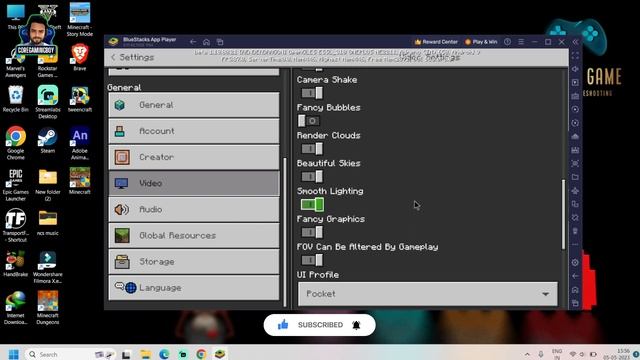Enable the Fancy Bubbles switch
This screenshot has height=360, width=640.
pos(309,121)
